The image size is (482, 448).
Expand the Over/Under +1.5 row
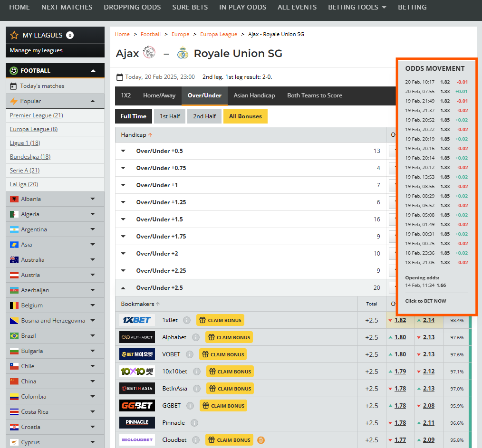tap(123, 219)
